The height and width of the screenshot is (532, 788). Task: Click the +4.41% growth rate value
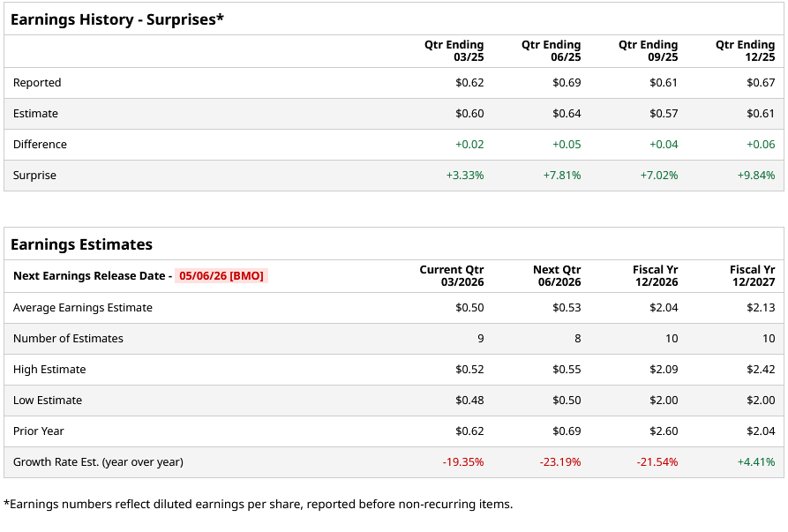point(756,462)
